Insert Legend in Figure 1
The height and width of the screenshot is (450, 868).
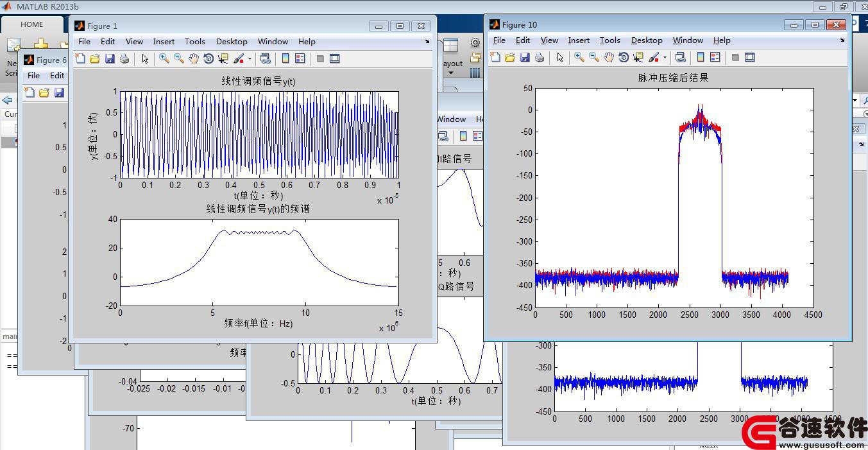click(x=300, y=58)
